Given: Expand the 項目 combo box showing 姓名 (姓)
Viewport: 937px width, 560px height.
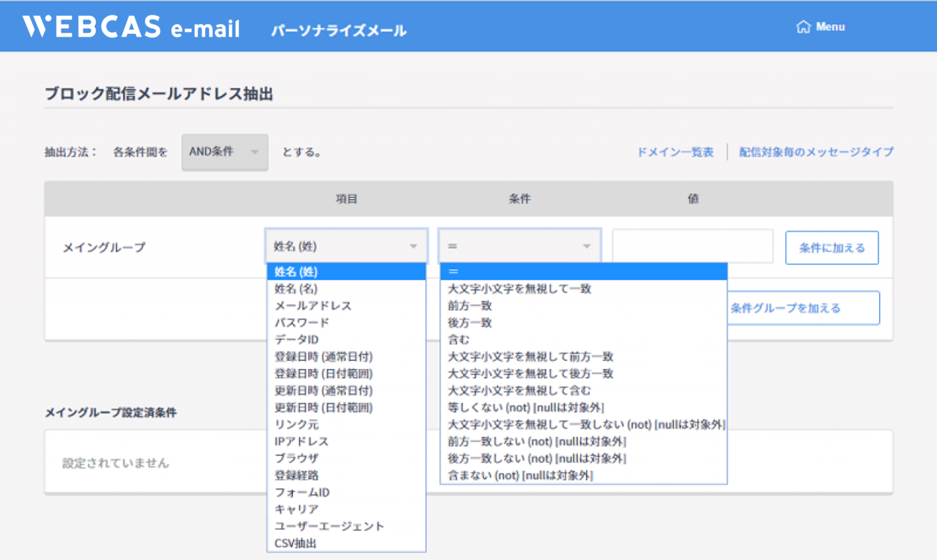Looking at the screenshot, I should 346,246.
